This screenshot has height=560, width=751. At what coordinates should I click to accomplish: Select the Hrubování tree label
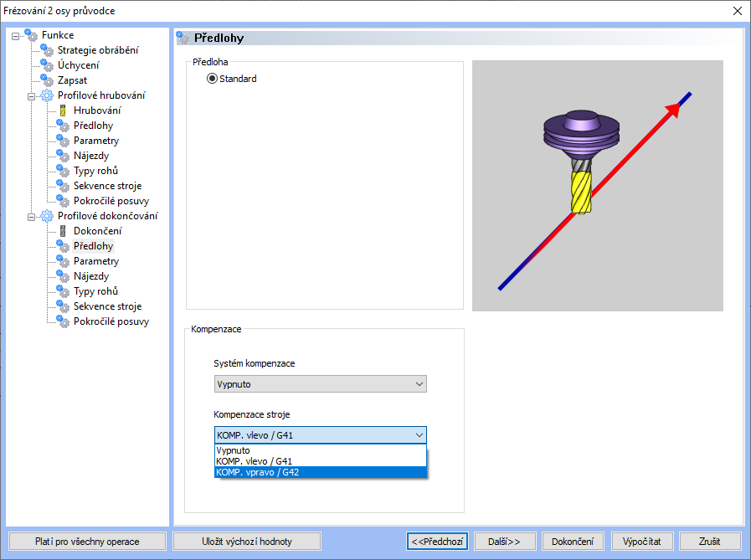click(x=97, y=110)
